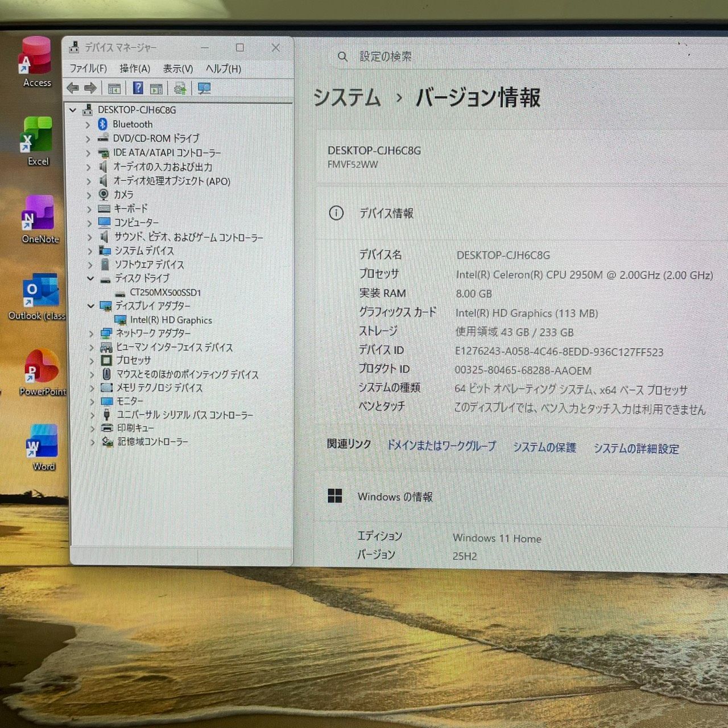Click the search magnifier in Settings
The width and height of the screenshot is (728, 728).
[x=342, y=56]
